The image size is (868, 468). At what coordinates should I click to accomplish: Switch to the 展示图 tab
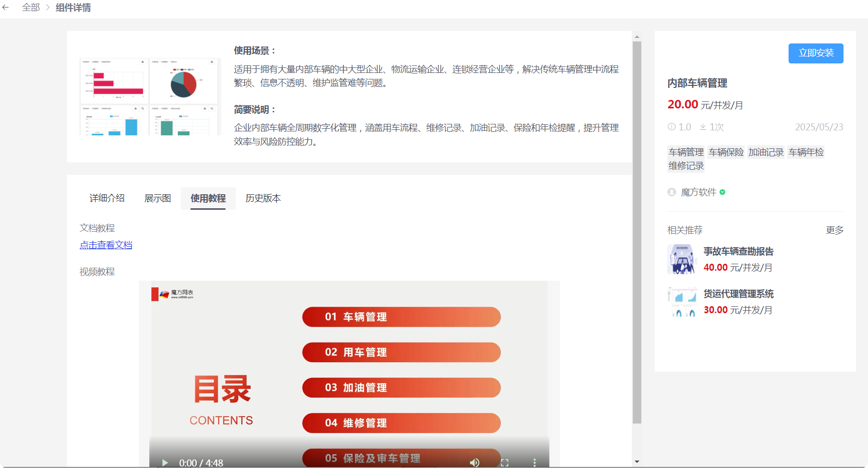point(157,198)
